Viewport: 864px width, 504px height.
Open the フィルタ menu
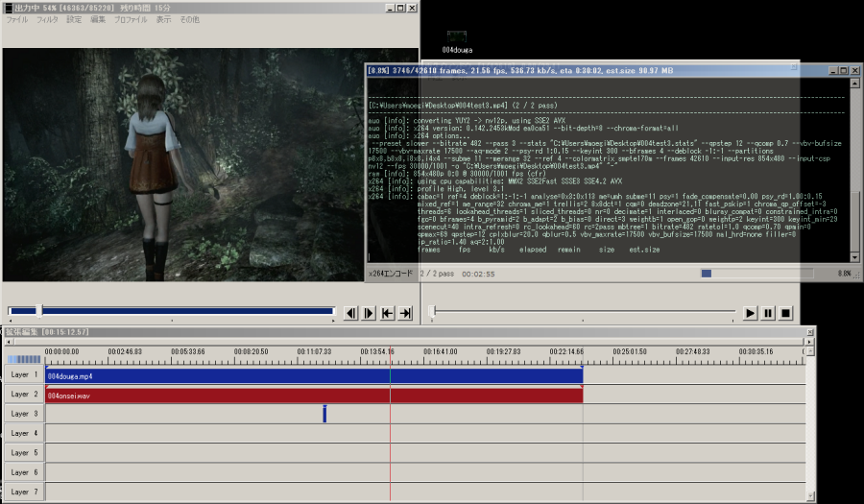pyautogui.click(x=47, y=19)
